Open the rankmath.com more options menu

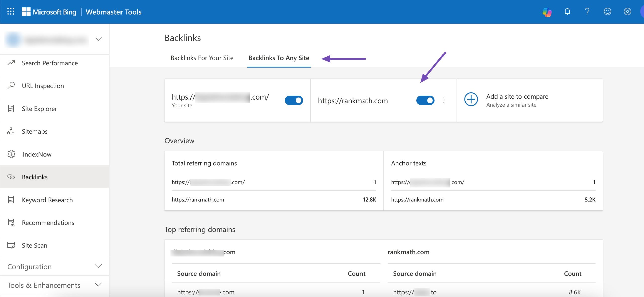(x=444, y=100)
